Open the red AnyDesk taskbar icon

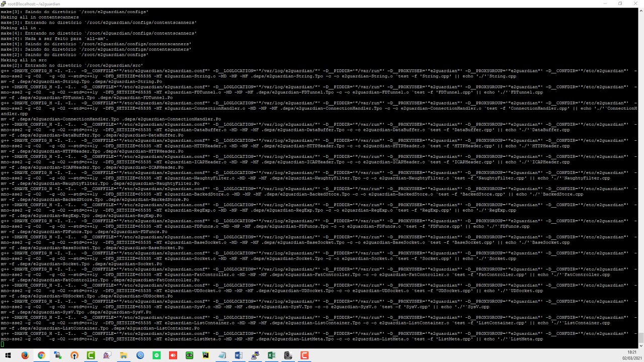173,355
